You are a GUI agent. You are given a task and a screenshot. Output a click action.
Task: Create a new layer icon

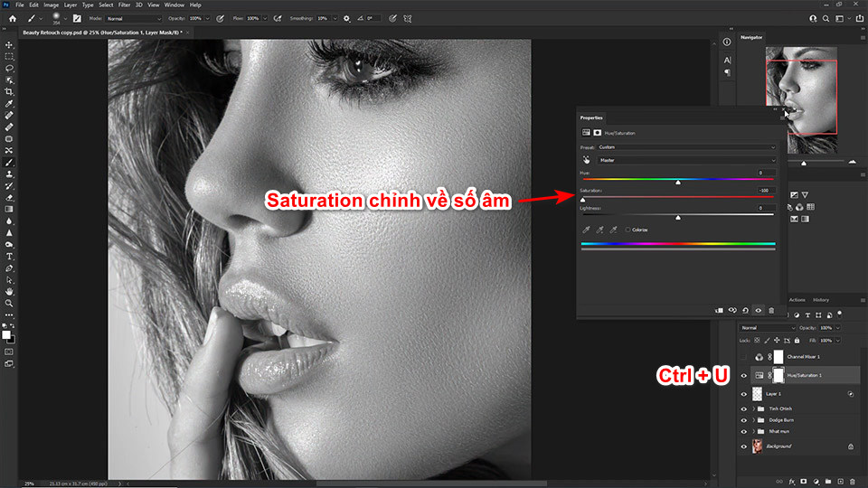click(x=840, y=482)
